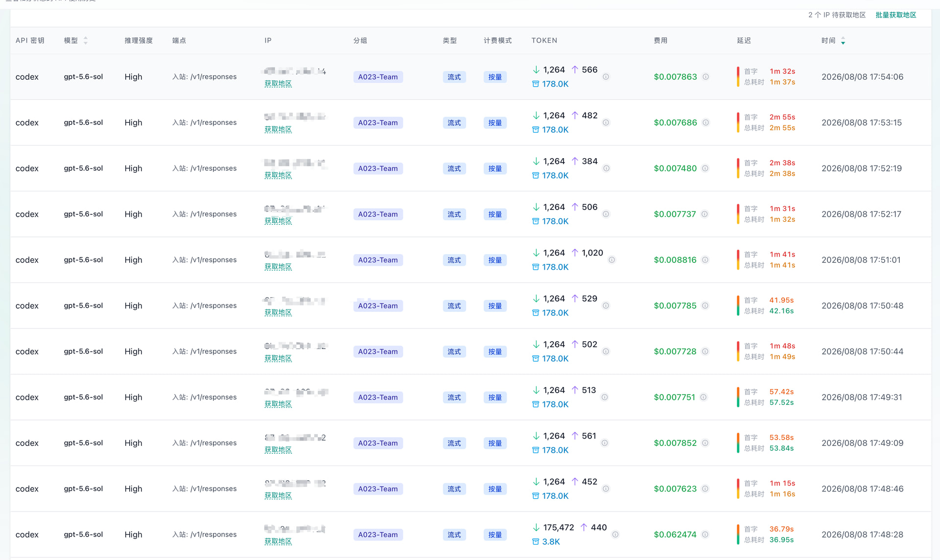
Task: Click latency color bar in 17:50:48 row
Action: pos(738,305)
